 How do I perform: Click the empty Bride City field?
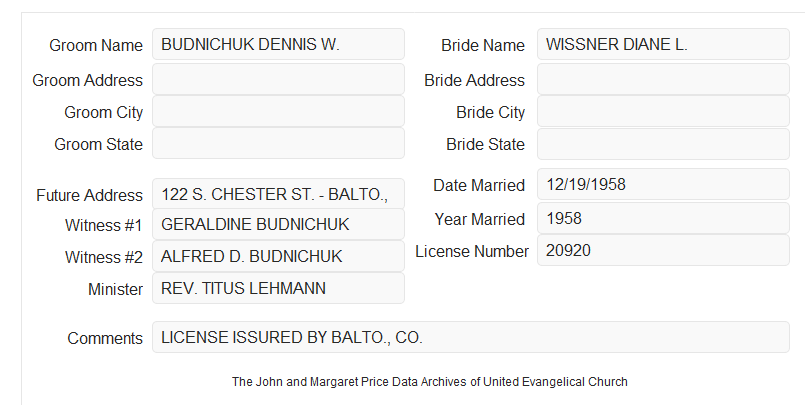(x=663, y=111)
